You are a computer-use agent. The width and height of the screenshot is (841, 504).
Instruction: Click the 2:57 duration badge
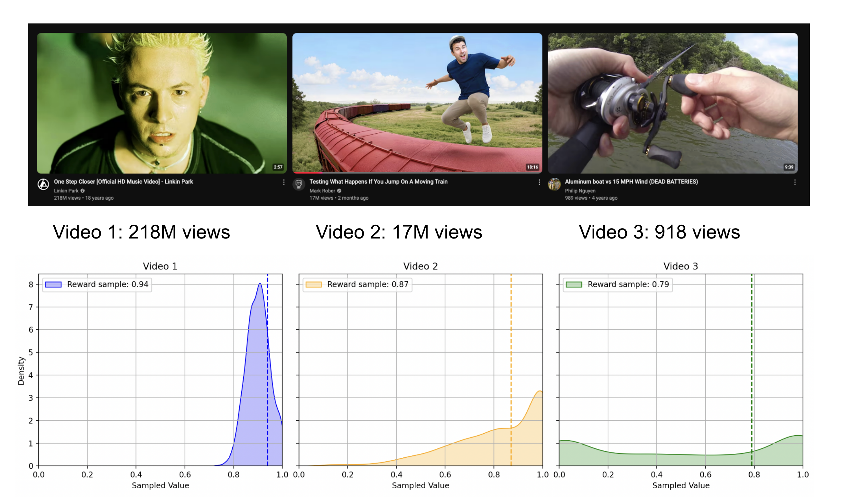[x=278, y=167]
